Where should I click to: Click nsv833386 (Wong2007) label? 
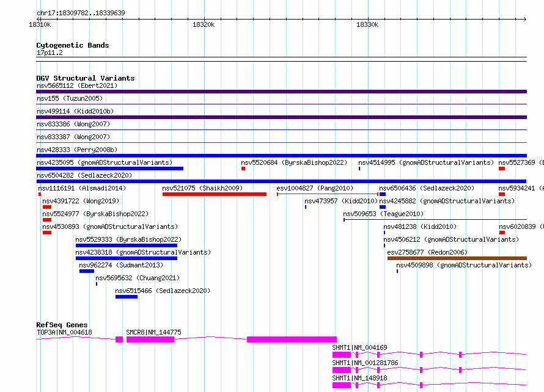pyautogui.click(x=73, y=124)
